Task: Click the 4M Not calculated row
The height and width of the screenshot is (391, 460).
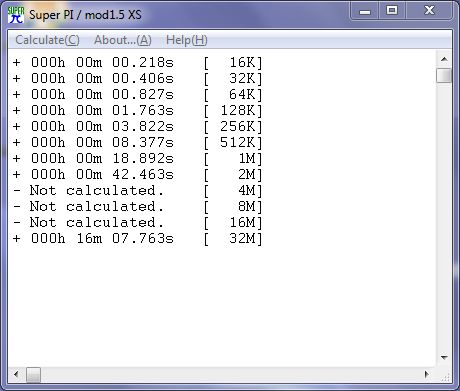Action: (138, 190)
